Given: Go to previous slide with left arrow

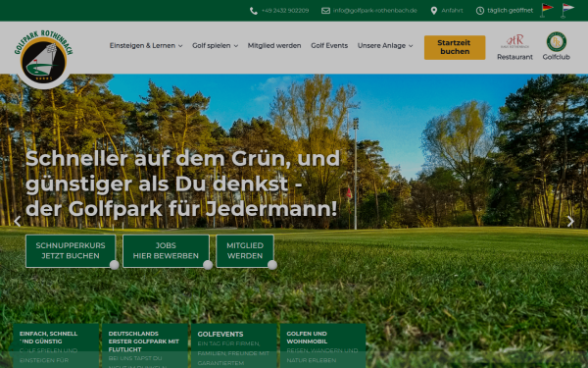Looking at the screenshot, I should 17,222.
